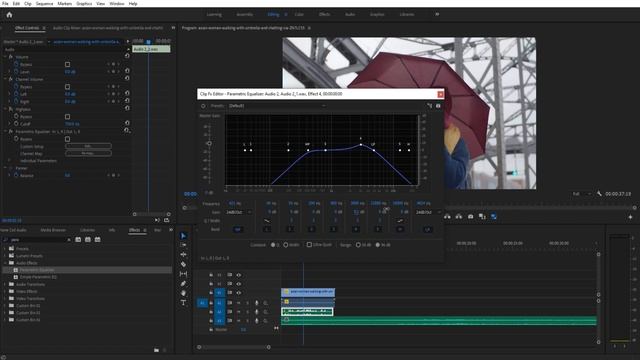Click the timeline zoom scroll bar
The image size is (640, 360).
[234, 347]
